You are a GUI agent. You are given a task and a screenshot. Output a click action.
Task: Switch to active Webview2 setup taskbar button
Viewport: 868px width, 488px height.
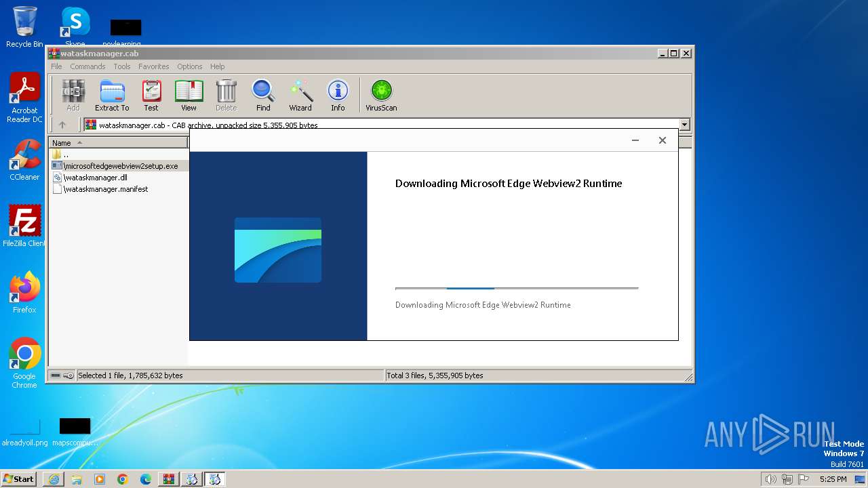click(215, 479)
